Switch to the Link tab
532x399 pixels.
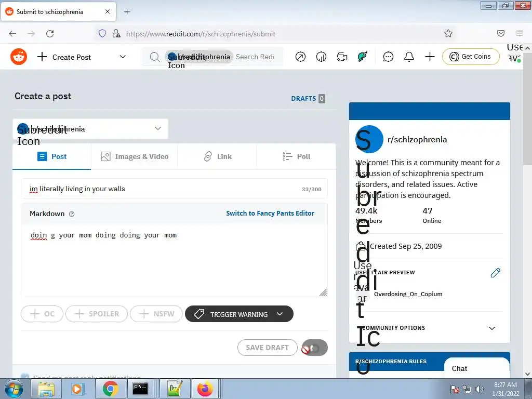217,156
